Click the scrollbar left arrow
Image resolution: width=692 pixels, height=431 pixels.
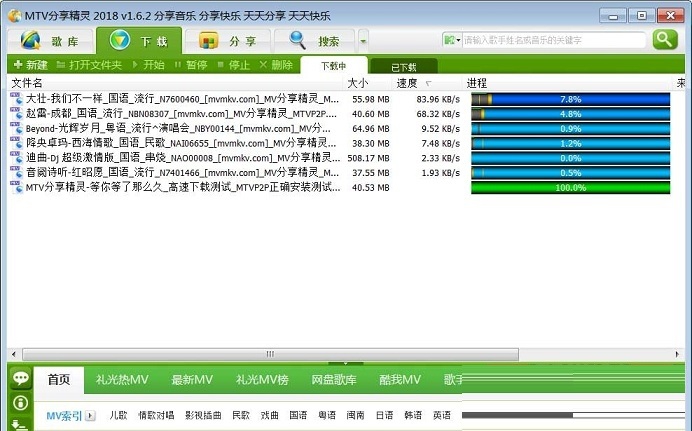pyautogui.click(x=14, y=354)
